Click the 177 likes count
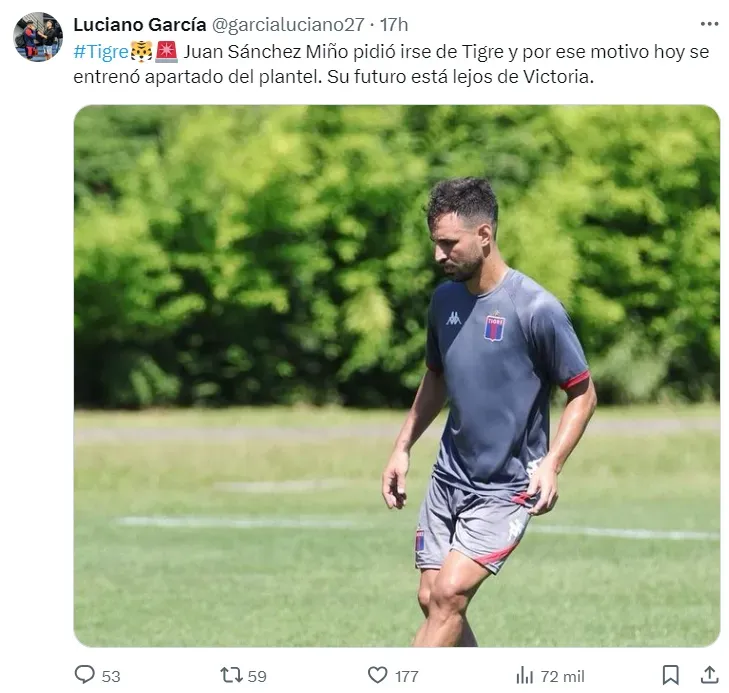 pos(406,676)
